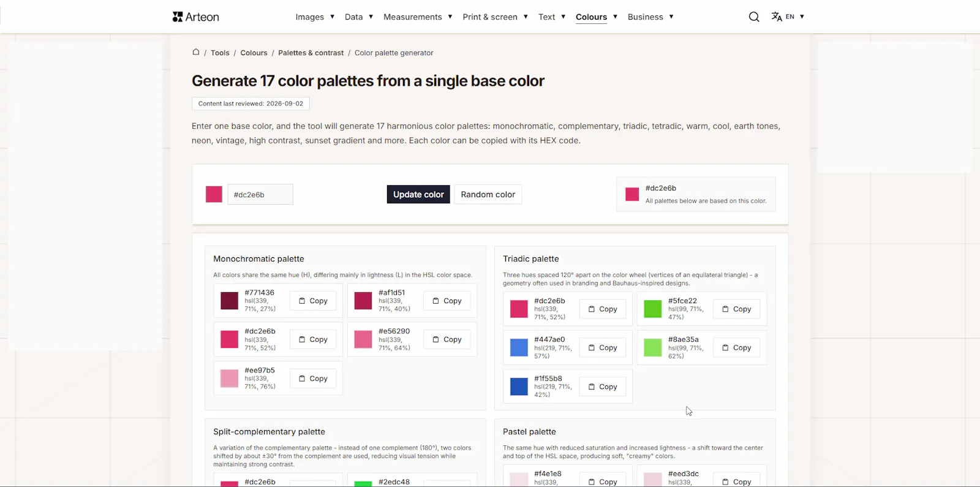Open the site search magnifier icon
Viewport: 980px width, 487px height.
754,17
